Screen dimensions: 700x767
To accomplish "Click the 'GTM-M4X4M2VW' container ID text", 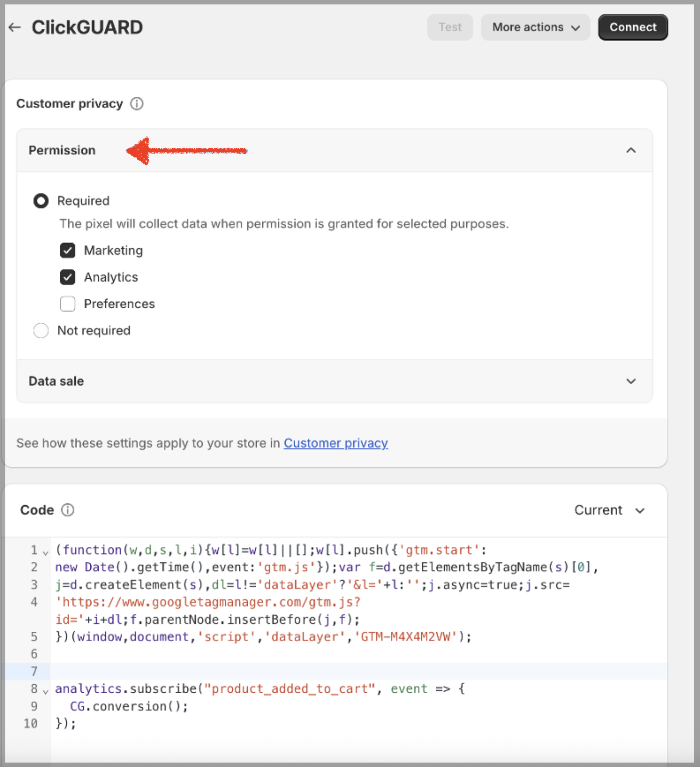I will point(406,637).
